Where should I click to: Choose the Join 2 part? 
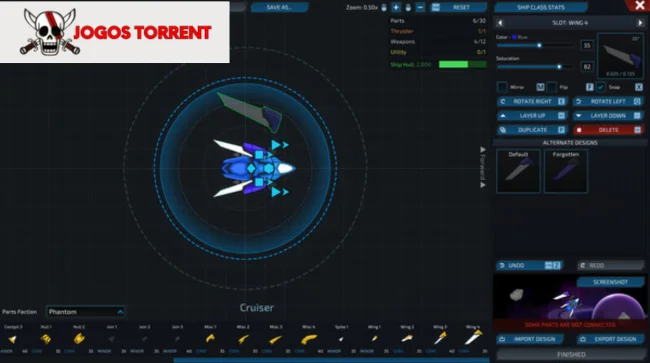[144, 339]
